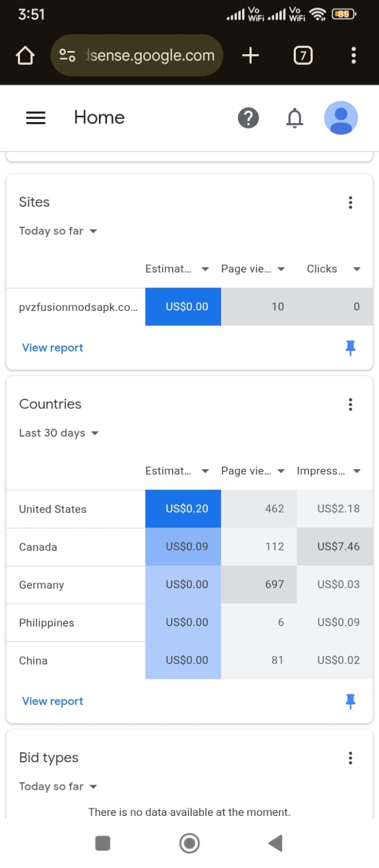Tap the browser home icon

click(25, 55)
